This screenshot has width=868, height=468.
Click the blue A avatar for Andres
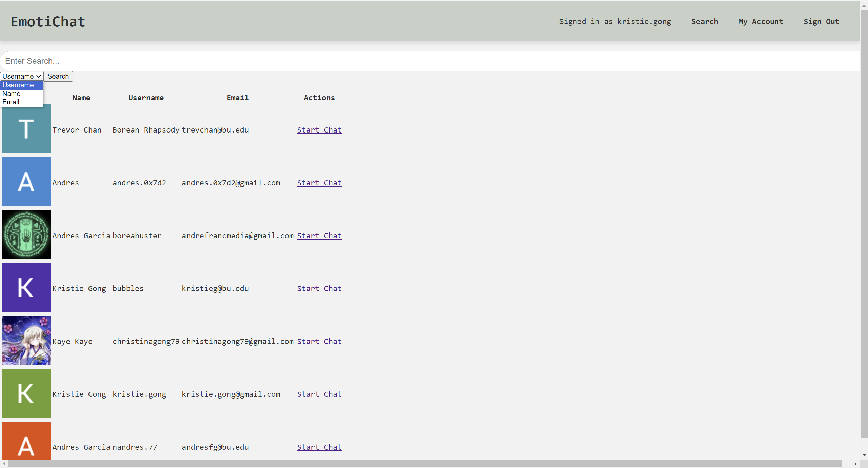pyautogui.click(x=26, y=182)
